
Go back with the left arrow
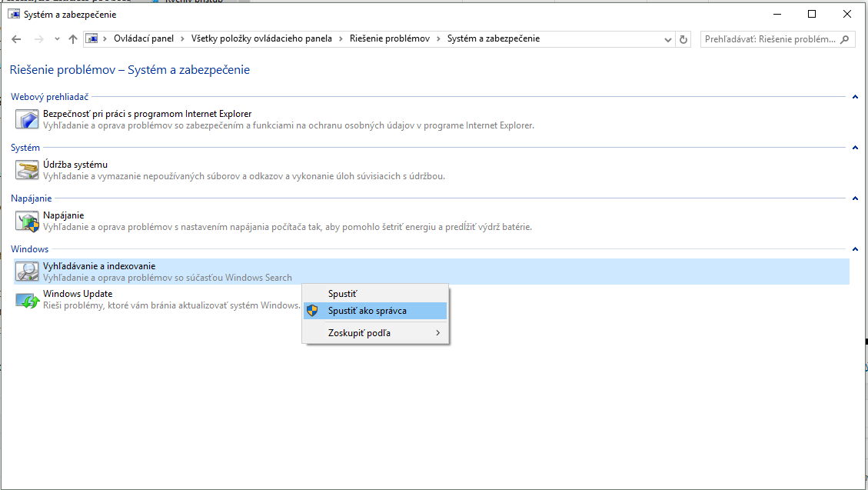(x=16, y=38)
